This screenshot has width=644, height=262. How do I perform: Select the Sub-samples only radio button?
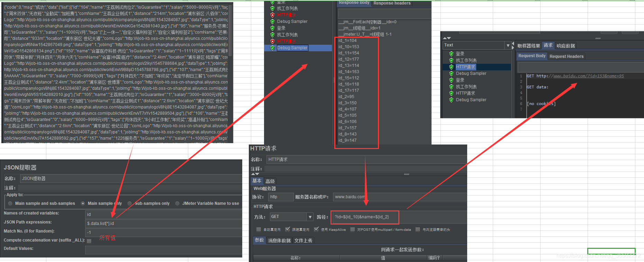pyautogui.click(x=129, y=203)
